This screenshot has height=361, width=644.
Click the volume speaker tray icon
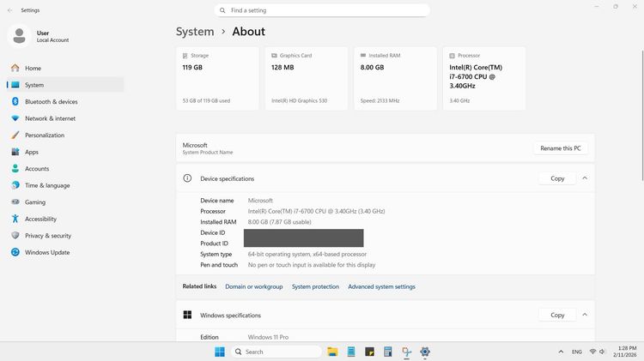click(x=602, y=352)
